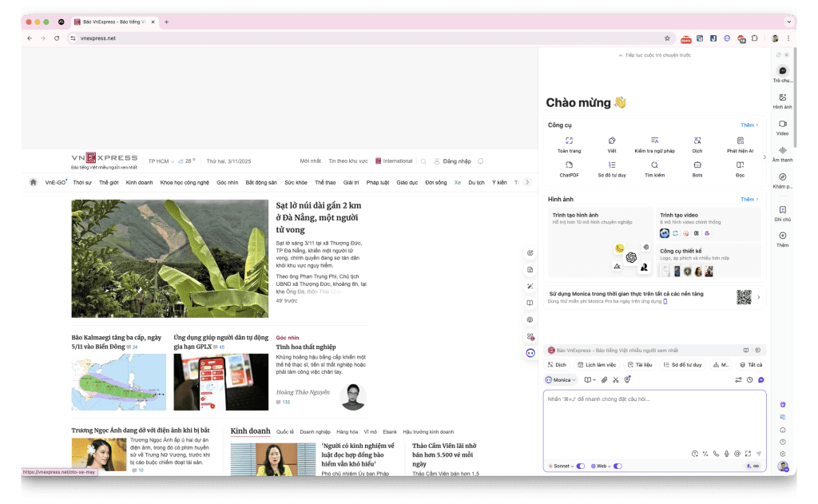Open the TP HCM location dropdown
Viewport: 818px width, 504px height.
(x=161, y=161)
